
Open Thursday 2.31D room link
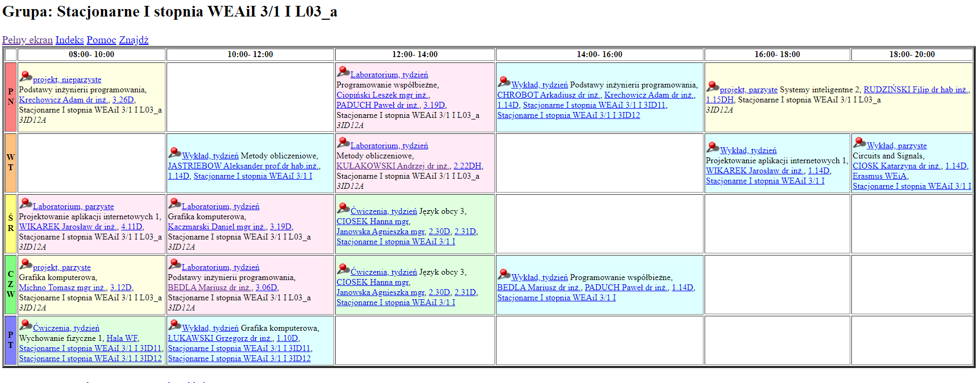point(465,292)
